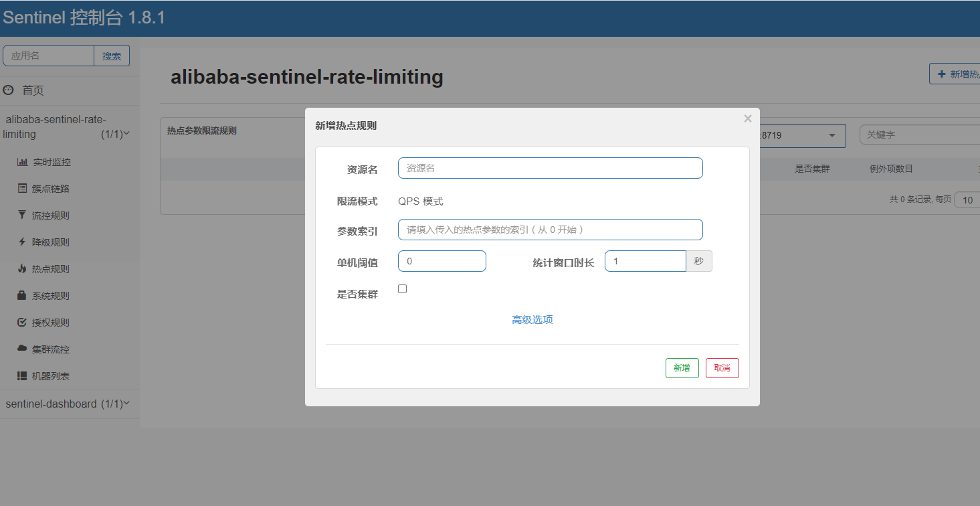The width and height of the screenshot is (980, 506).
Task: Click the grid icon for 机器列表
Action: 22,375
